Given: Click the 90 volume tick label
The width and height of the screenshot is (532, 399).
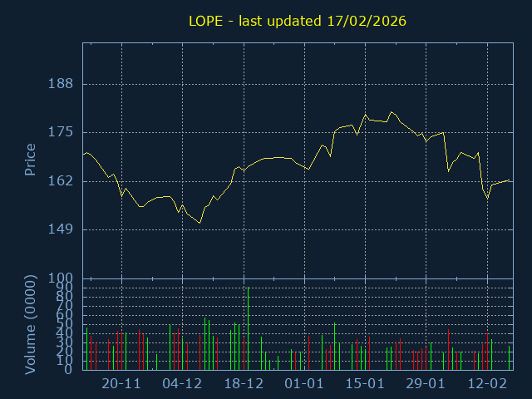Looking at the screenshot, I should tap(66, 288).
